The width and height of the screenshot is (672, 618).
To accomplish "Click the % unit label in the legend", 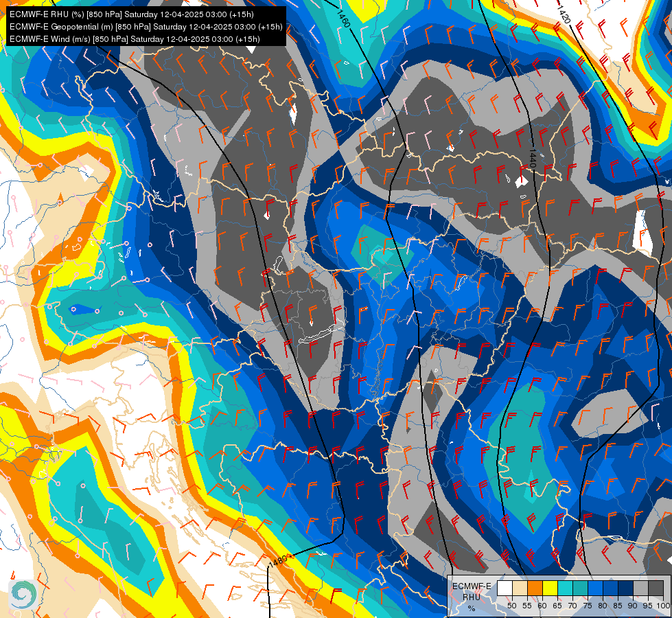I will click(472, 608).
